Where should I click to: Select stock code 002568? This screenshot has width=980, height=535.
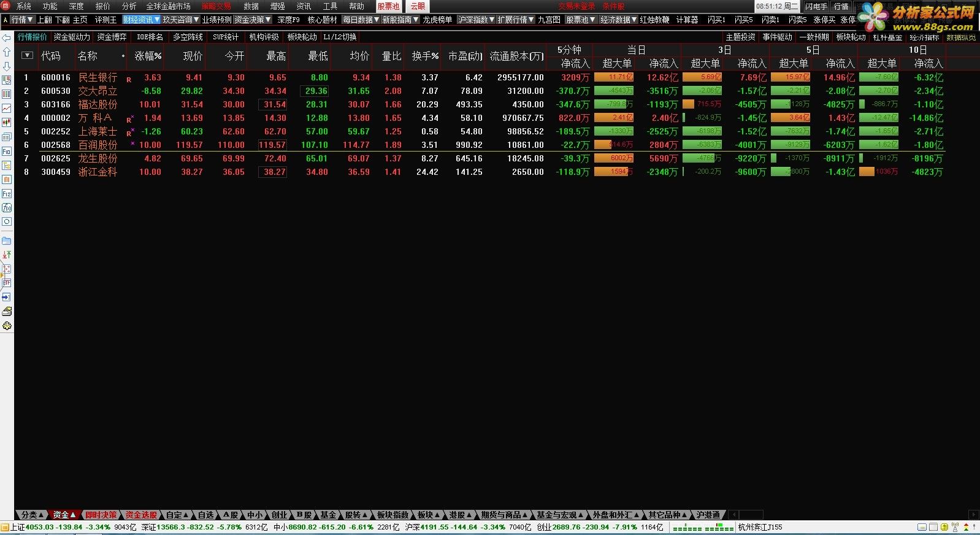tap(56, 145)
